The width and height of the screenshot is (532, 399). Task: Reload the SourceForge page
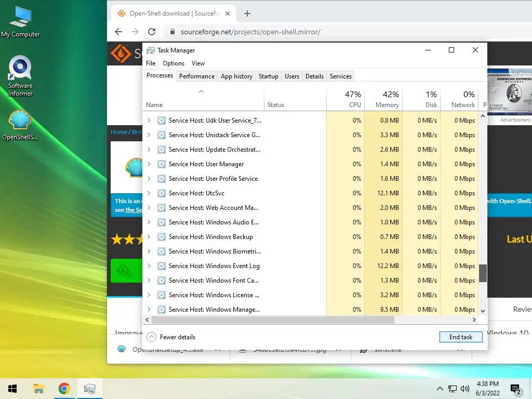coord(152,32)
